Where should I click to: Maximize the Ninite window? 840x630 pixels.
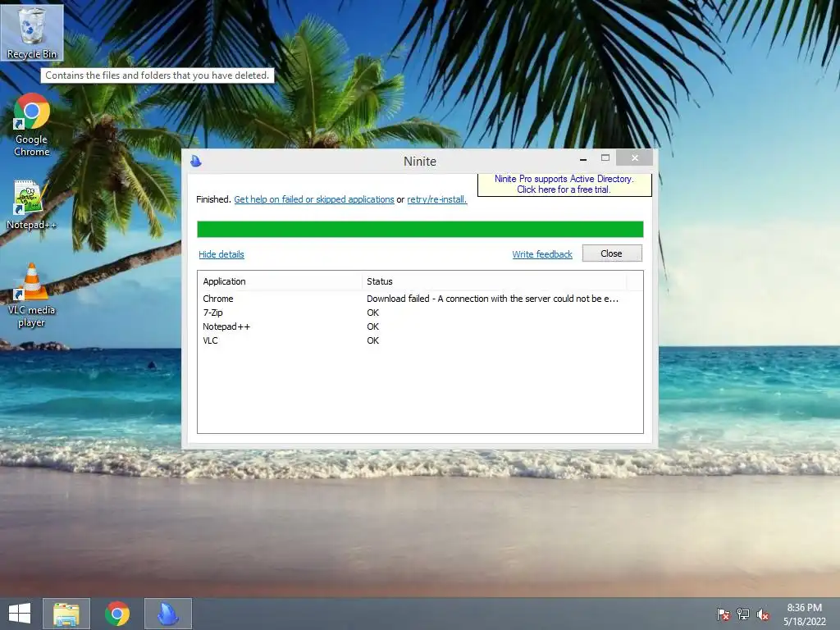tap(605, 158)
